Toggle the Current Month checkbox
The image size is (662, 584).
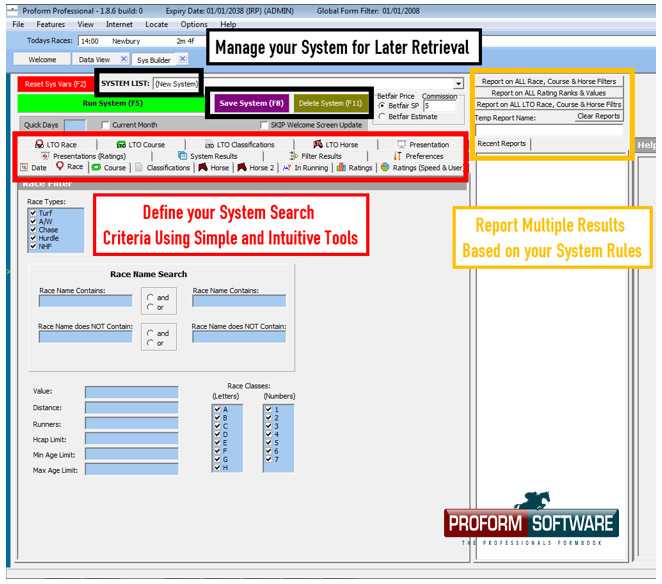click(x=105, y=125)
